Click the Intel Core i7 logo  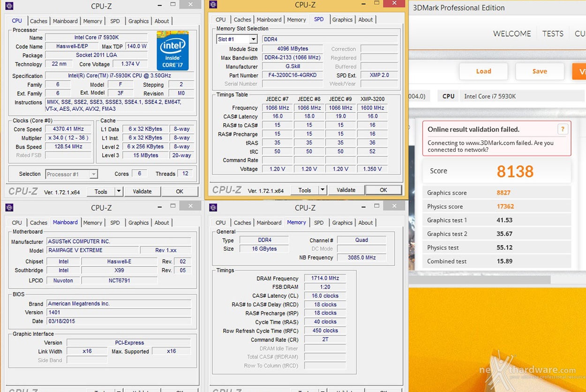173,51
